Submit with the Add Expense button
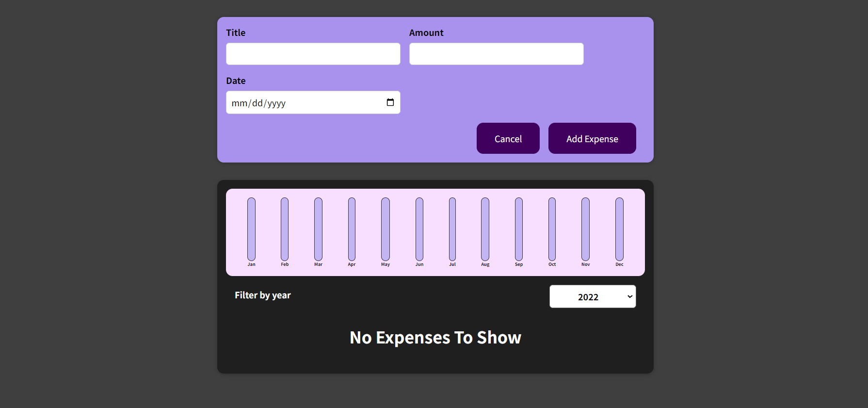Viewport: 868px width, 408px height. (x=592, y=138)
